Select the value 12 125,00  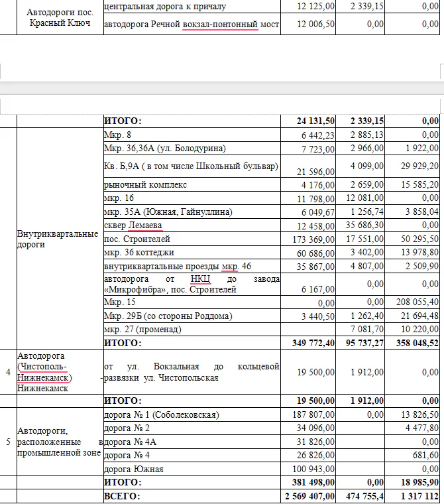[x=315, y=6]
